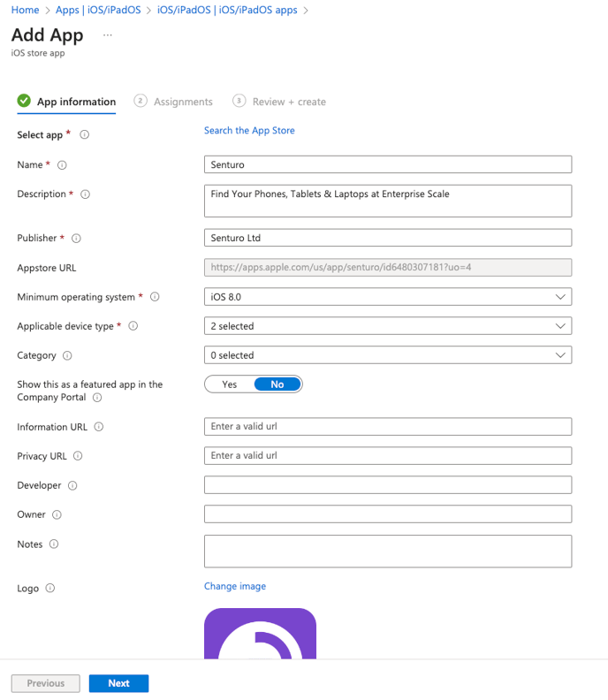608x700 pixels.
Task: Click the Previous button
Action: (x=46, y=683)
